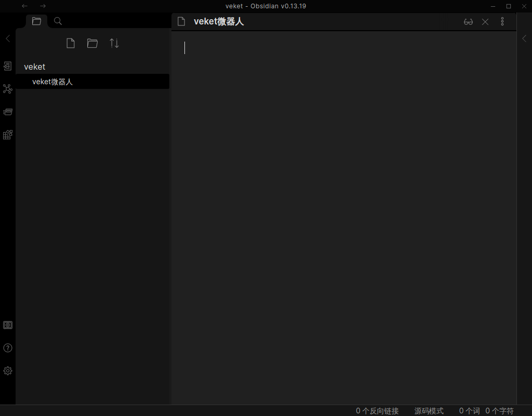Screen dimensions: 532x416
Task: Open the help dialog
Action: point(7,348)
